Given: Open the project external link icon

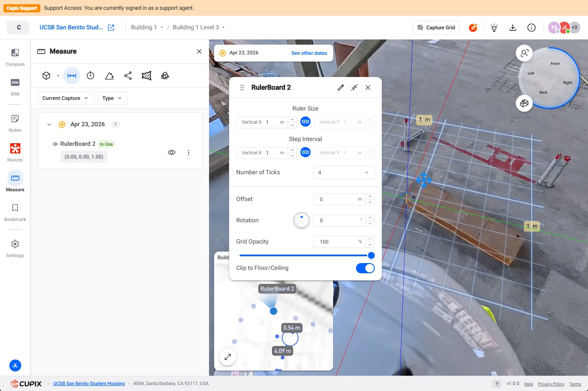Looking at the screenshot, I should point(111,28).
